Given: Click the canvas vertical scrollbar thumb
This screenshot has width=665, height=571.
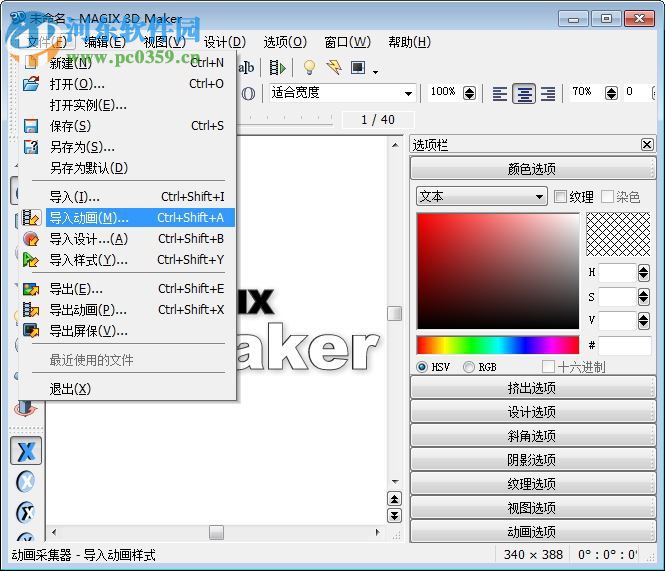Looking at the screenshot, I should (394, 313).
